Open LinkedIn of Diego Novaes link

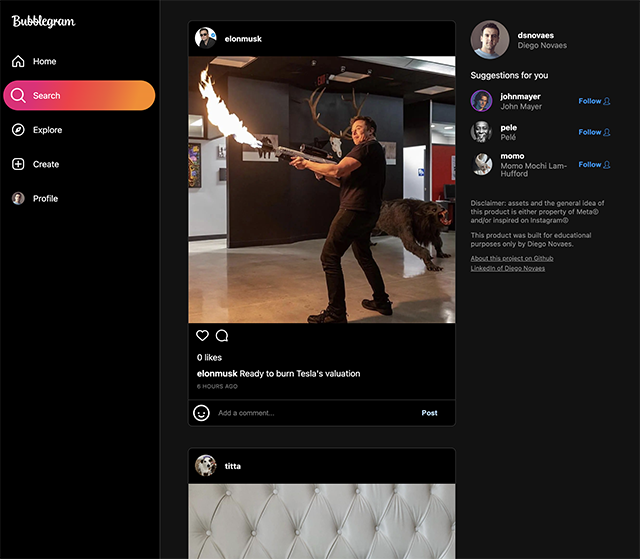coord(508,268)
